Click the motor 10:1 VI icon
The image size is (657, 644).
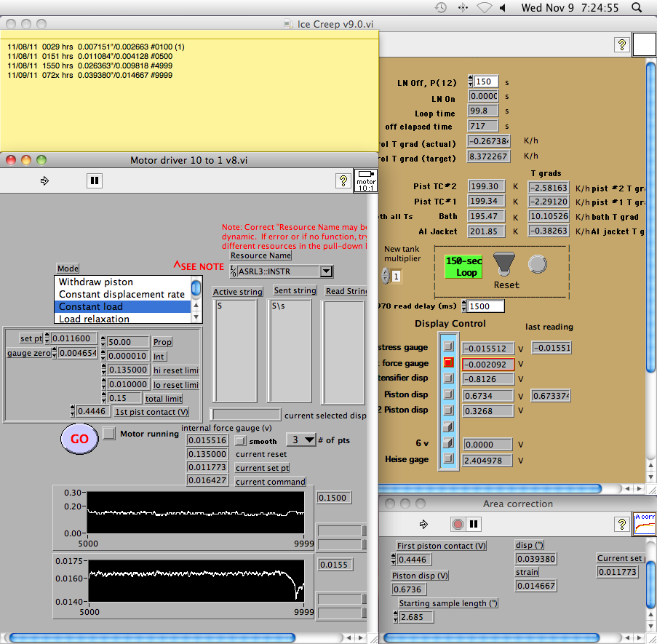click(366, 180)
